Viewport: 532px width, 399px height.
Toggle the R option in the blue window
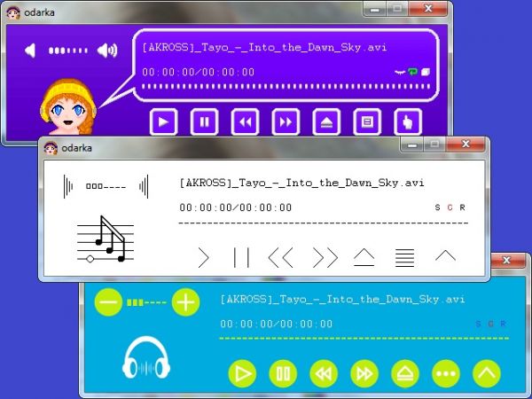(503, 324)
